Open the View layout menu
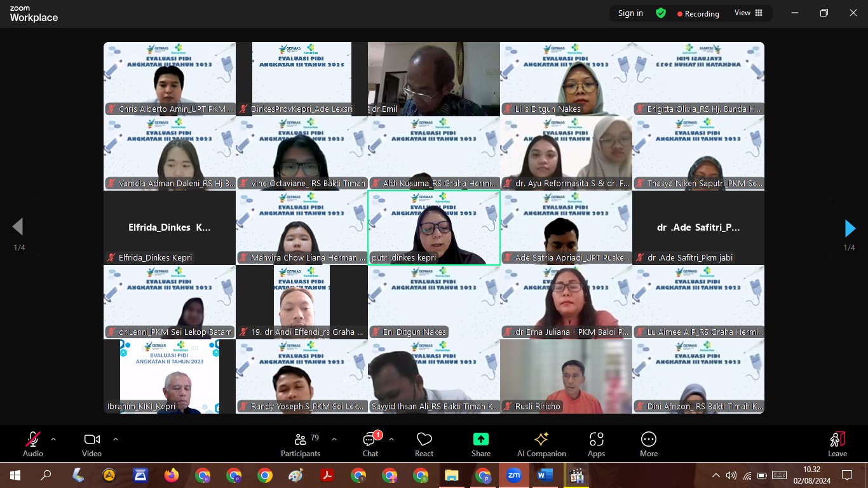The image size is (868, 488). click(748, 13)
